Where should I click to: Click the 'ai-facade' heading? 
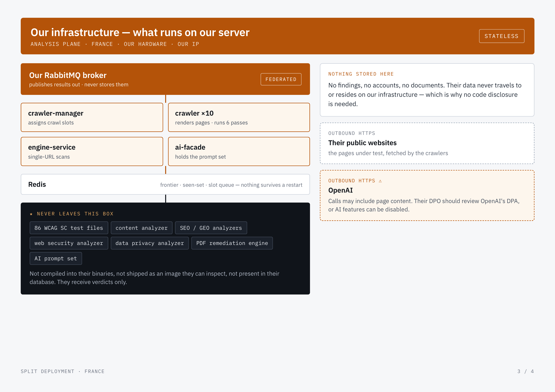tap(190, 147)
